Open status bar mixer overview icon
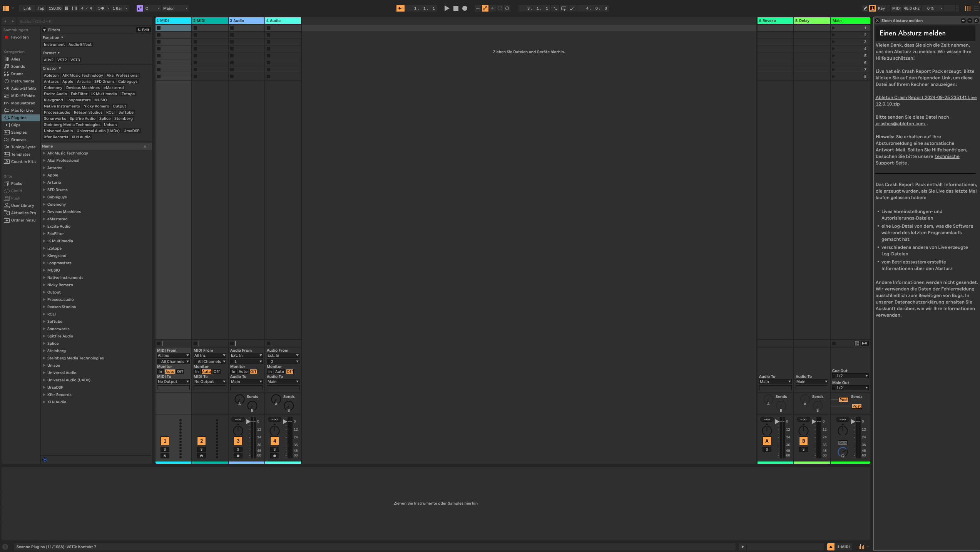The height and width of the screenshot is (552, 980). click(861, 547)
